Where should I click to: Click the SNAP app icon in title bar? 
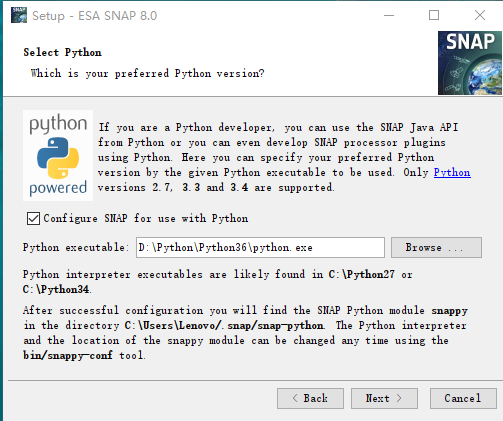coord(19,15)
